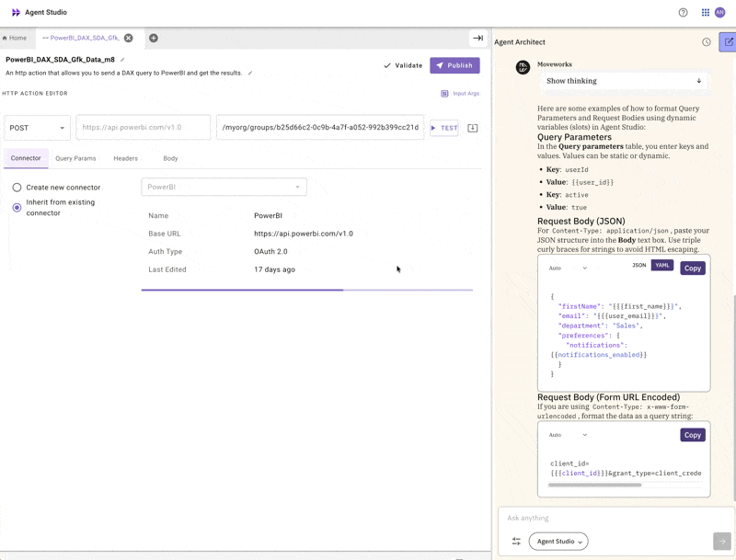Edit the description pencil icon
The image size is (736, 560).
[250, 73]
